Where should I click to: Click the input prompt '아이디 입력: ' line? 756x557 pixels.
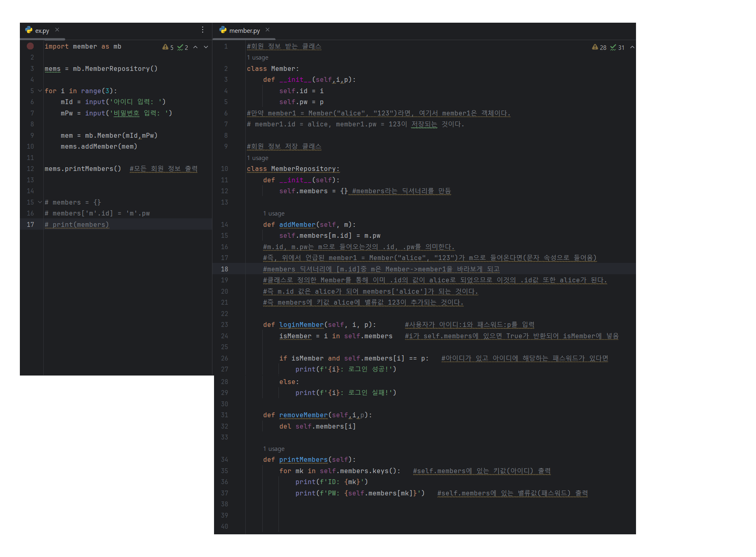(114, 102)
